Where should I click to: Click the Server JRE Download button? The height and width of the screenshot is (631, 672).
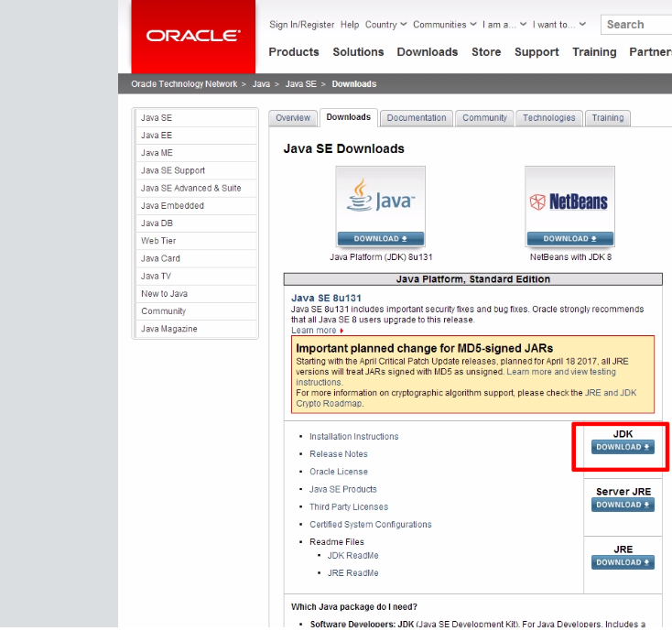point(623,505)
